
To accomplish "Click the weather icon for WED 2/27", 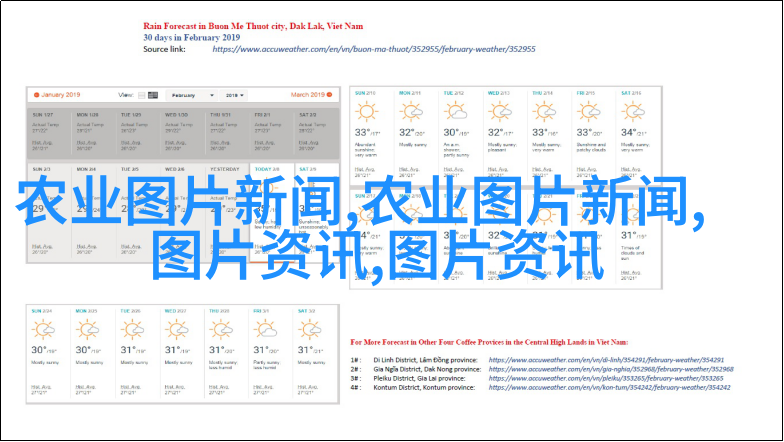I will (176, 330).
